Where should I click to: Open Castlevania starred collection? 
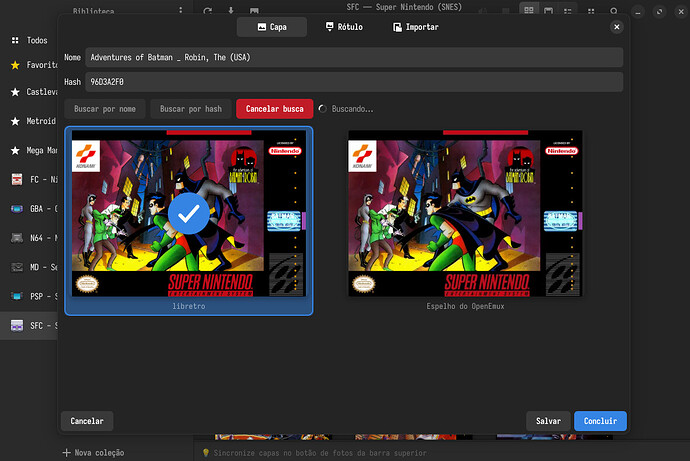(x=15, y=92)
